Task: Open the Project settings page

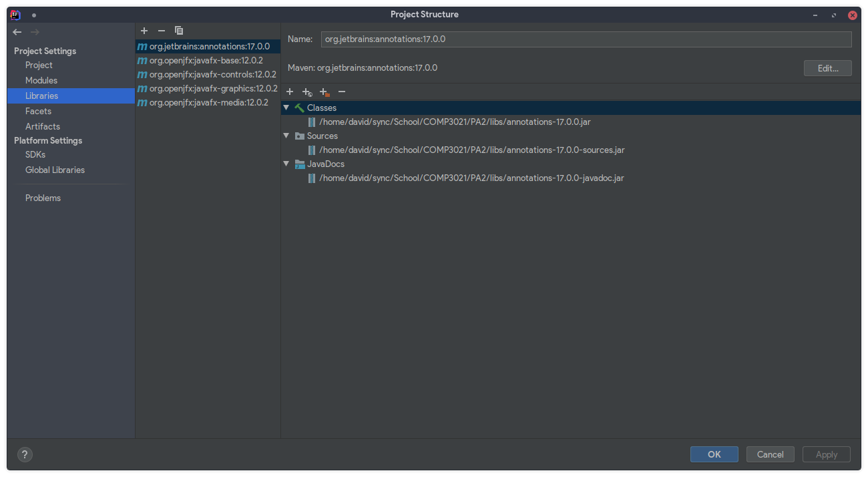Action: [39, 65]
